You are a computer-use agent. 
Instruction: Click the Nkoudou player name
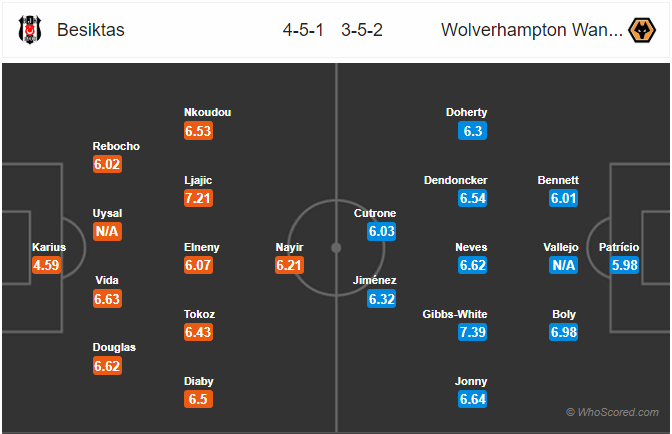[x=207, y=112]
